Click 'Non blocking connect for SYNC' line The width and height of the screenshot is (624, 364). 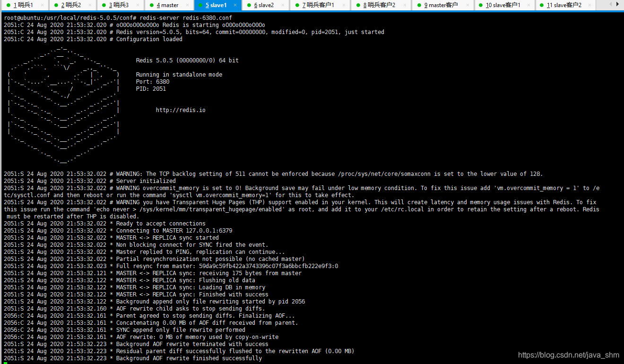coord(136,245)
